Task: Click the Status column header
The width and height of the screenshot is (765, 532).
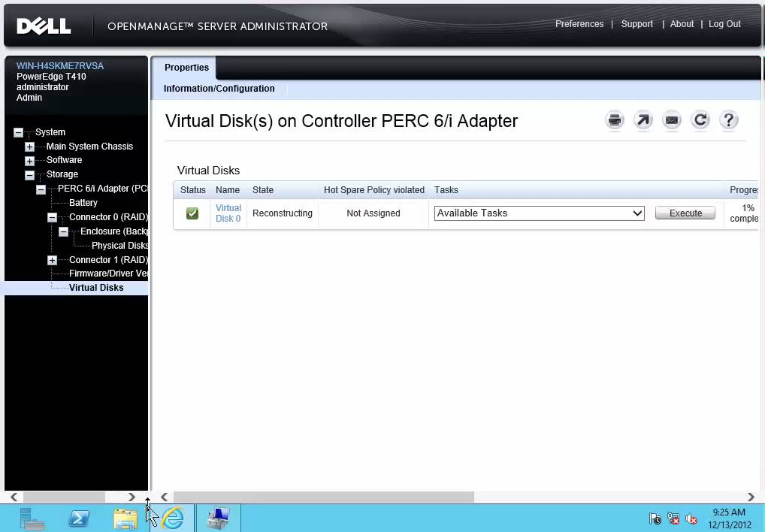Action: pyautogui.click(x=192, y=190)
